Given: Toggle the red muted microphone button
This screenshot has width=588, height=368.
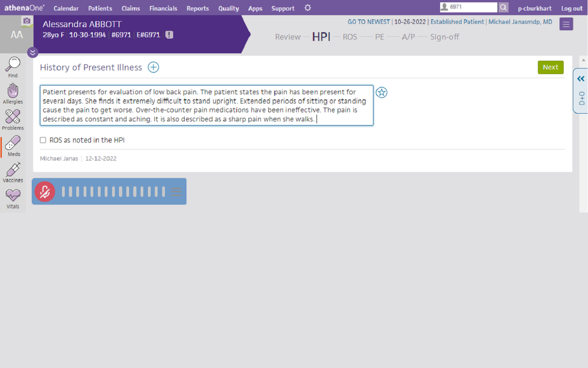Looking at the screenshot, I should pyautogui.click(x=45, y=192).
